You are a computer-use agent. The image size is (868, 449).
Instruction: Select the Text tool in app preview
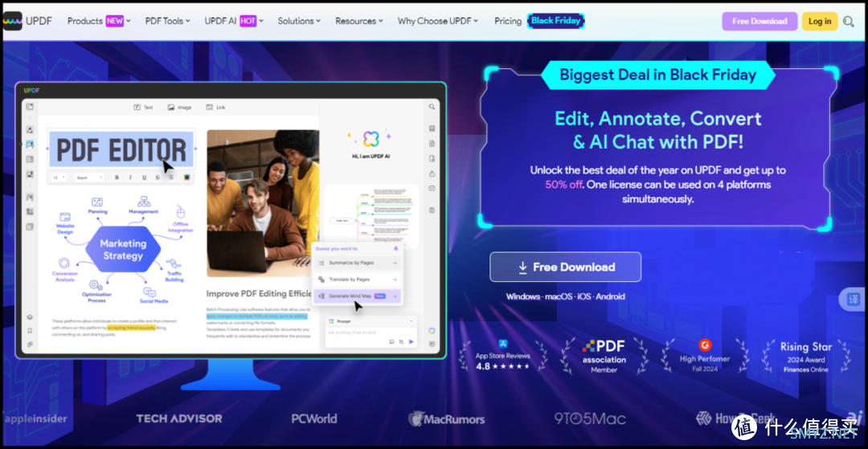(x=143, y=108)
